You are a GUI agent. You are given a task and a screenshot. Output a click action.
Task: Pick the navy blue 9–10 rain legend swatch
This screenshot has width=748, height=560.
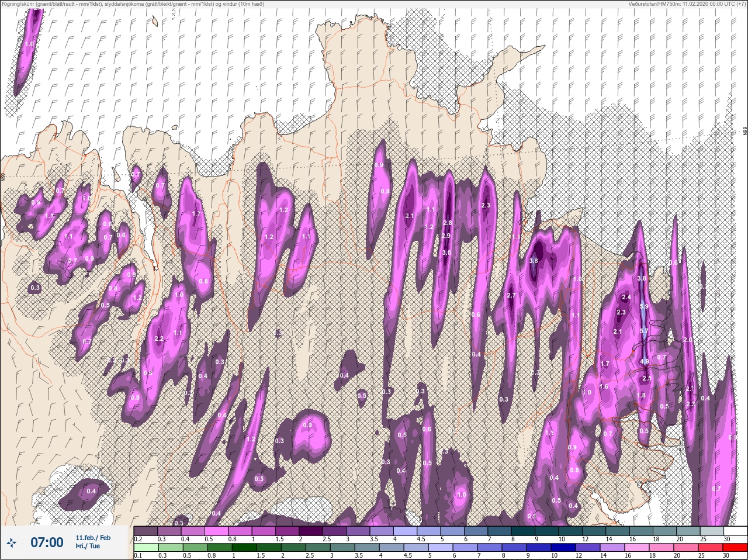pos(540,548)
